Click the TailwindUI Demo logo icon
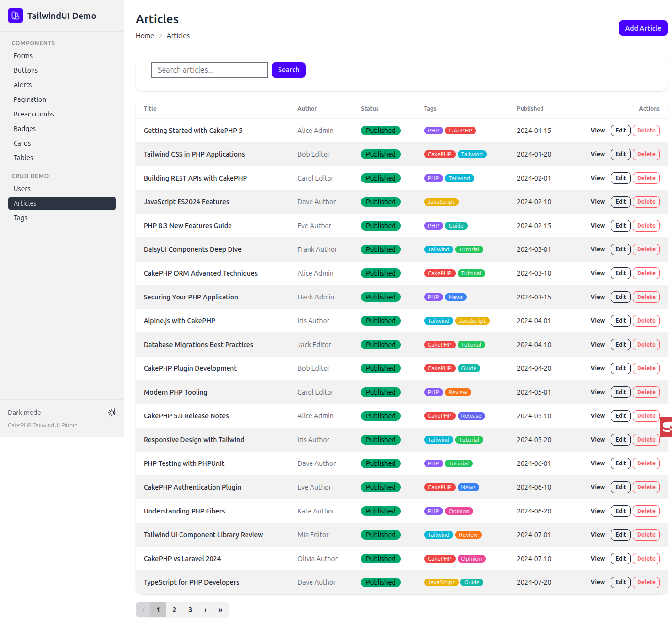Image resolution: width=672 pixels, height=629 pixels. click(15, 16)
